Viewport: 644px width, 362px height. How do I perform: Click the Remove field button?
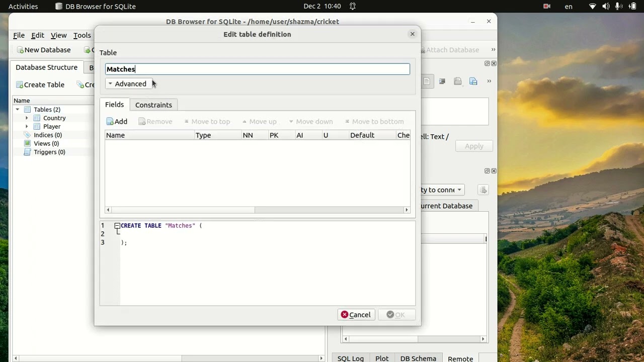(155, 122)
